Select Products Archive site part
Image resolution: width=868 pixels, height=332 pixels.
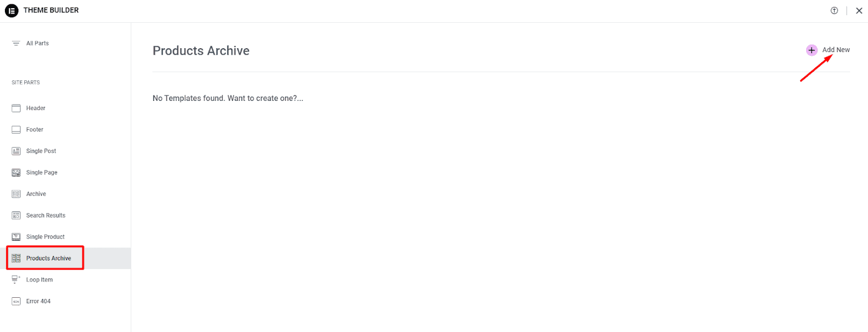(65, 258)
